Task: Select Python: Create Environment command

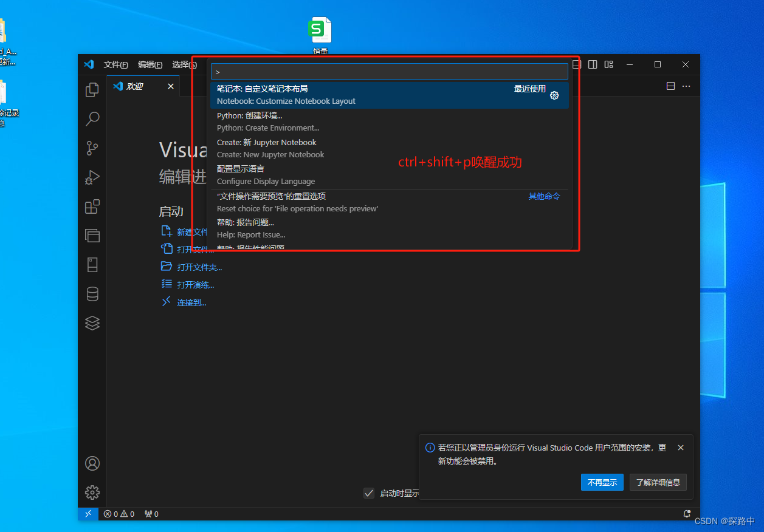Action: click(x=390, y=122)
